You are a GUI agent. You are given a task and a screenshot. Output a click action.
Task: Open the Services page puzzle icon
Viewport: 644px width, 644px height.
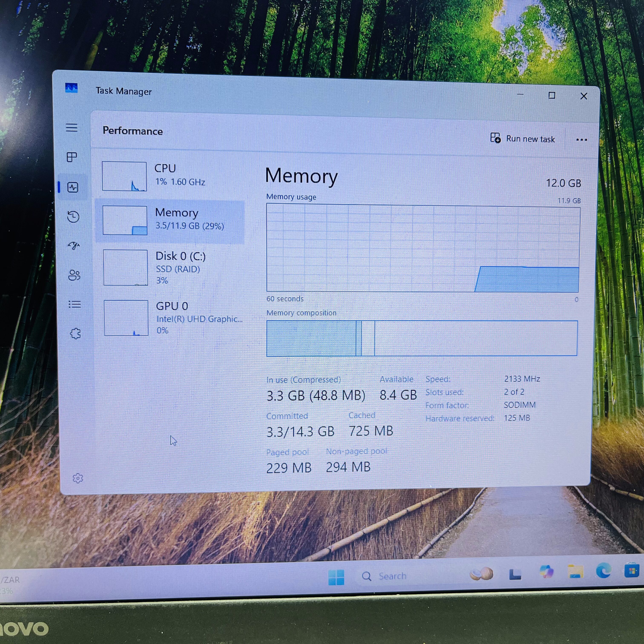coord(76,334)
